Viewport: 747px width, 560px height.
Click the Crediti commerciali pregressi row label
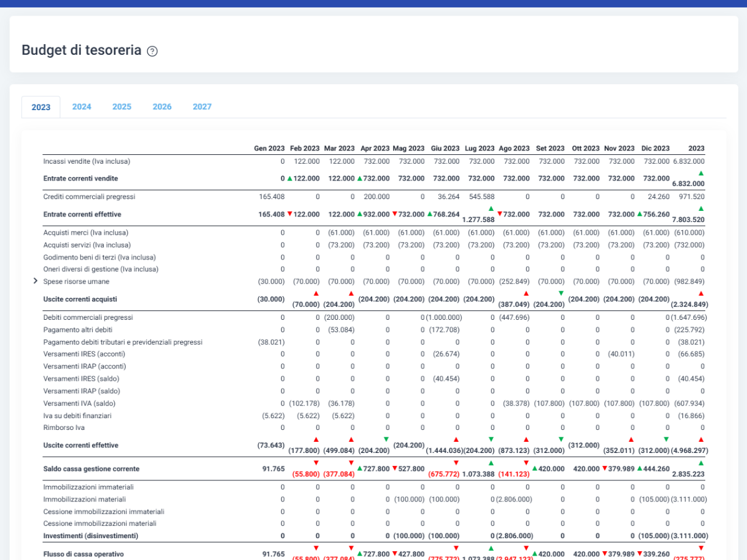click(x=89, y=197)
